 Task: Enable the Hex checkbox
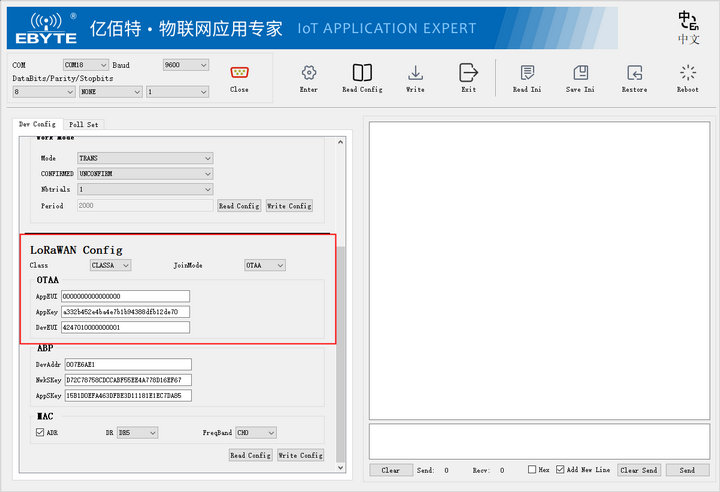coord(532,469)
